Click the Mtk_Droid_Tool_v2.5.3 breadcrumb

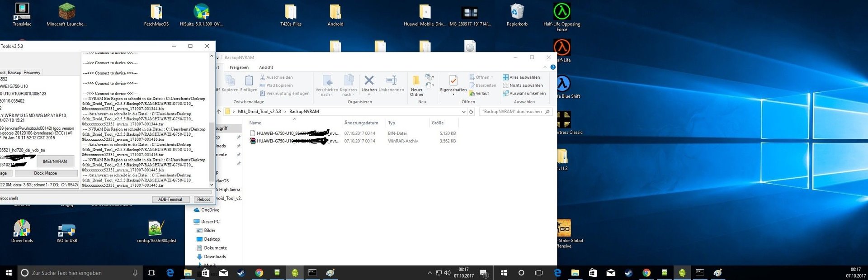pyautogui.click(x=259, y=111)
